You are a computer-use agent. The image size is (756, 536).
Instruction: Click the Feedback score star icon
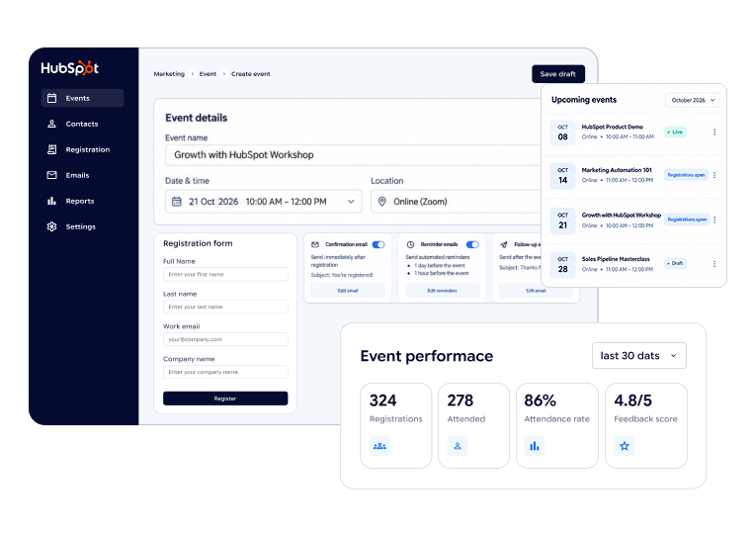pyautogui.click(x=625, y=446)
